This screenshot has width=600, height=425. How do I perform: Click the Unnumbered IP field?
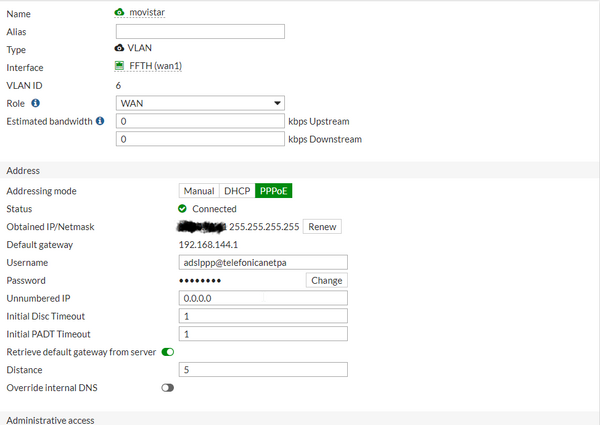262,298
